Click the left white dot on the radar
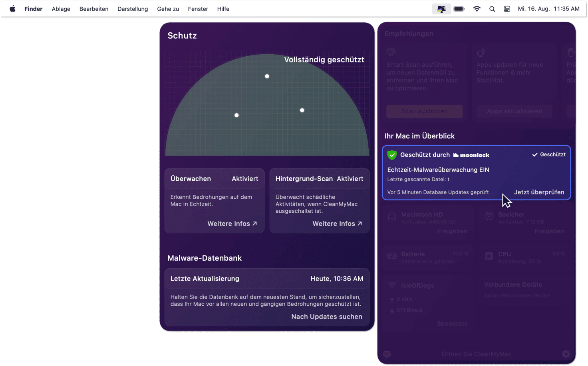588x366 pixels. coord(236,115)
